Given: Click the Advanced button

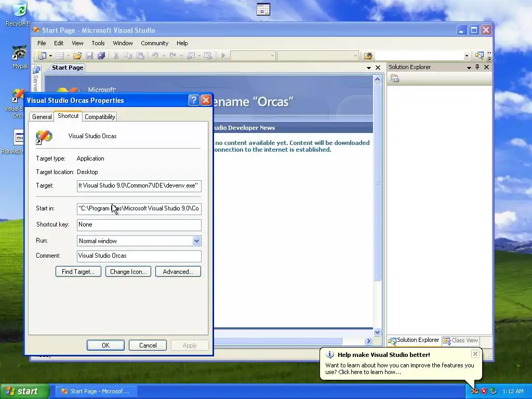Looking at the screenshot, I should point(178,271).
